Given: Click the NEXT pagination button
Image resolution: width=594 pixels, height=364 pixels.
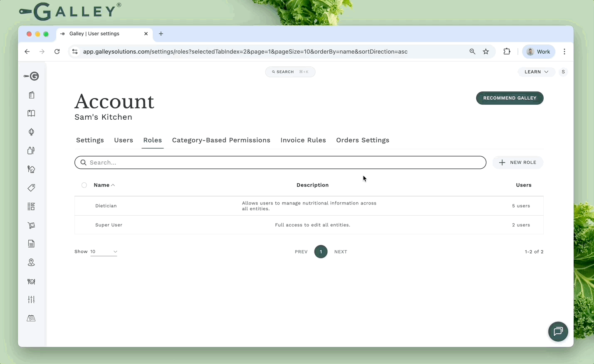Looking at the screenshot, I should [x=341, y=252].
